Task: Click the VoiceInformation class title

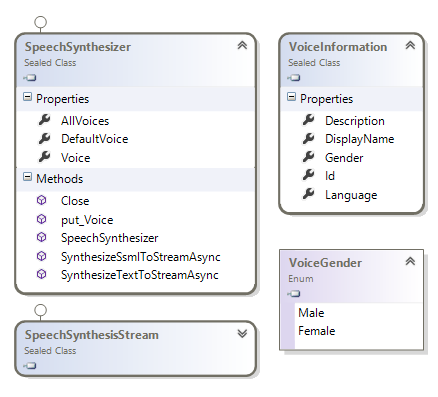Action: [338, 47]
